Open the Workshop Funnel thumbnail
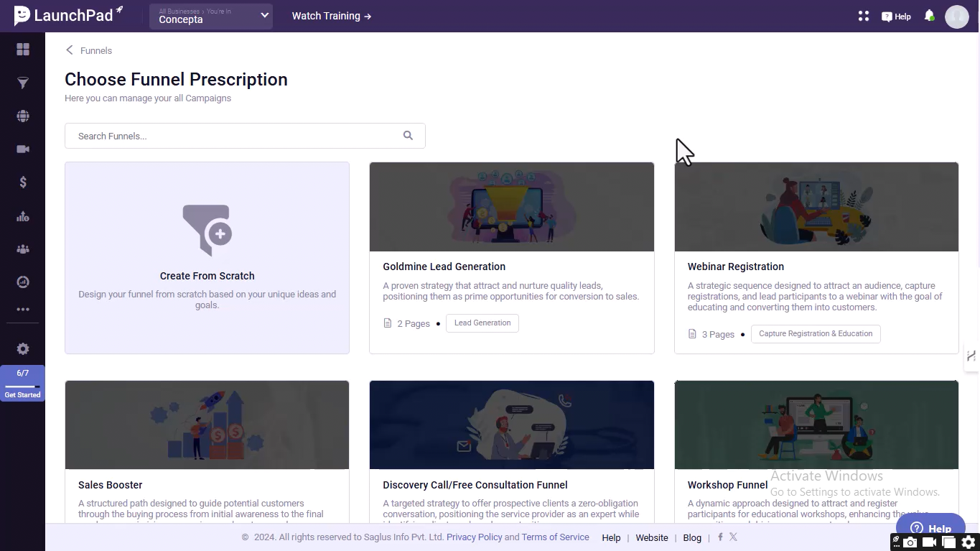980x551 pixels. 816,425
